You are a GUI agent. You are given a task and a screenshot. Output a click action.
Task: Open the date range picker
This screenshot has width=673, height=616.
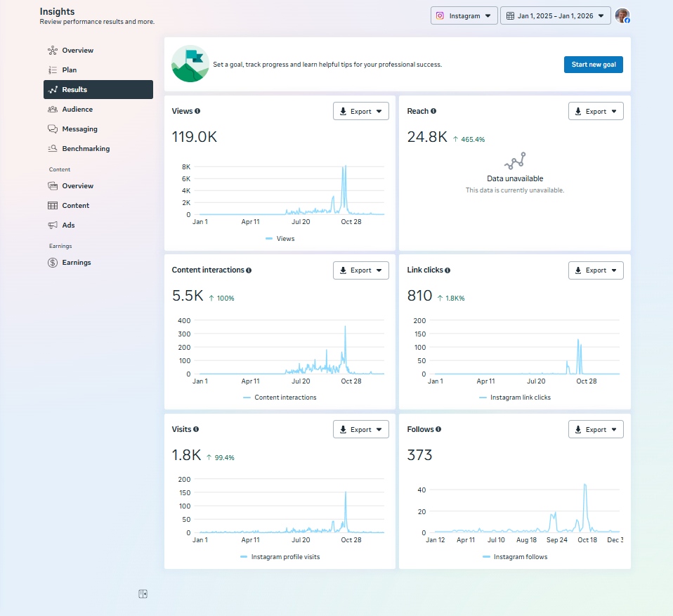(x=555, y=15)
